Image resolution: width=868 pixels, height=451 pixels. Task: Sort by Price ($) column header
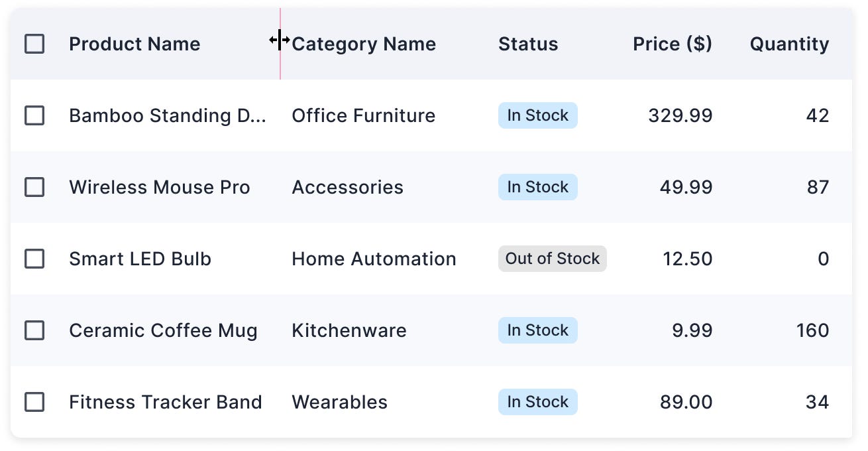673,44
